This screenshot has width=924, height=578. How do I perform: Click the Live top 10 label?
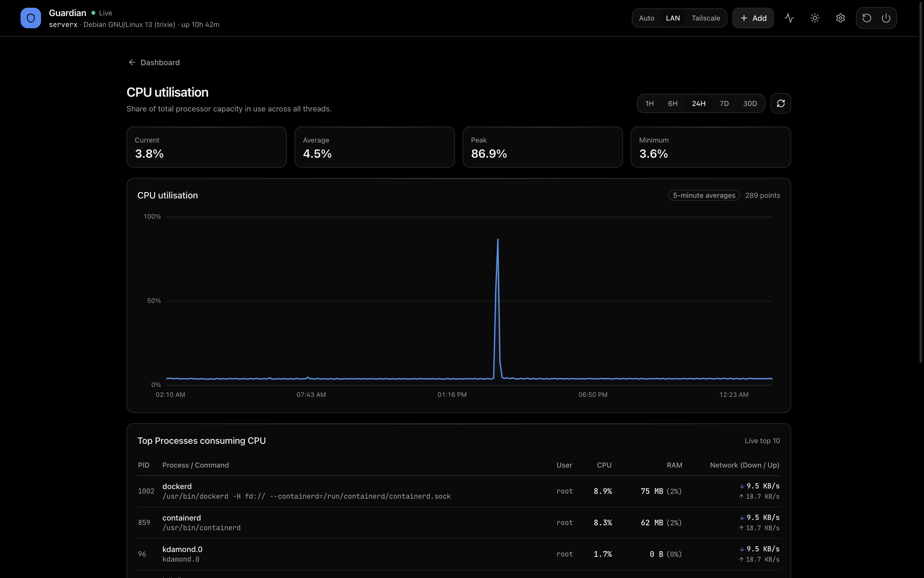(762, 441)
